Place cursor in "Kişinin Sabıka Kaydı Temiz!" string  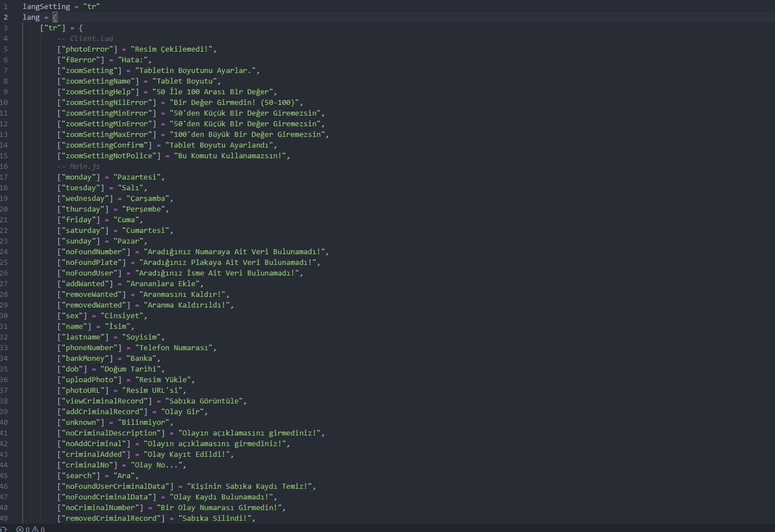[x=249, y=487]
